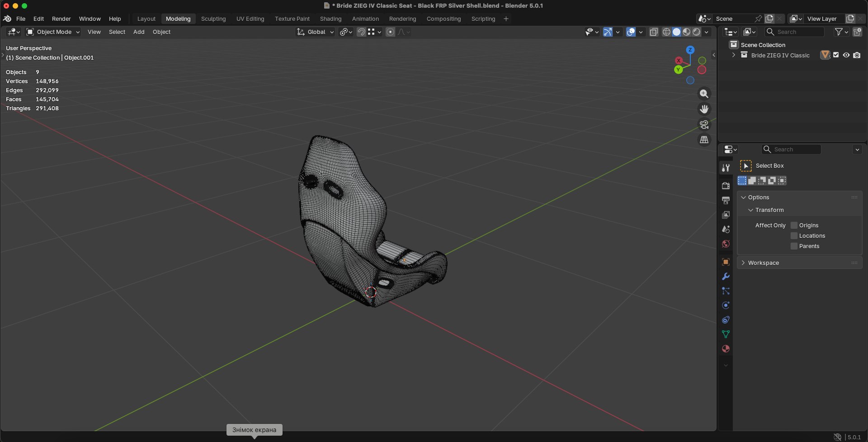Open the Material properties sphere tab
The image size is (868, 442).
tap(726, 348)
